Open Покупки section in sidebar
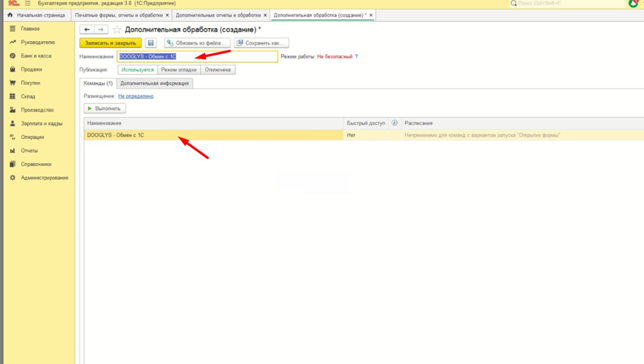The image size is (644, 364). point(30,83)
